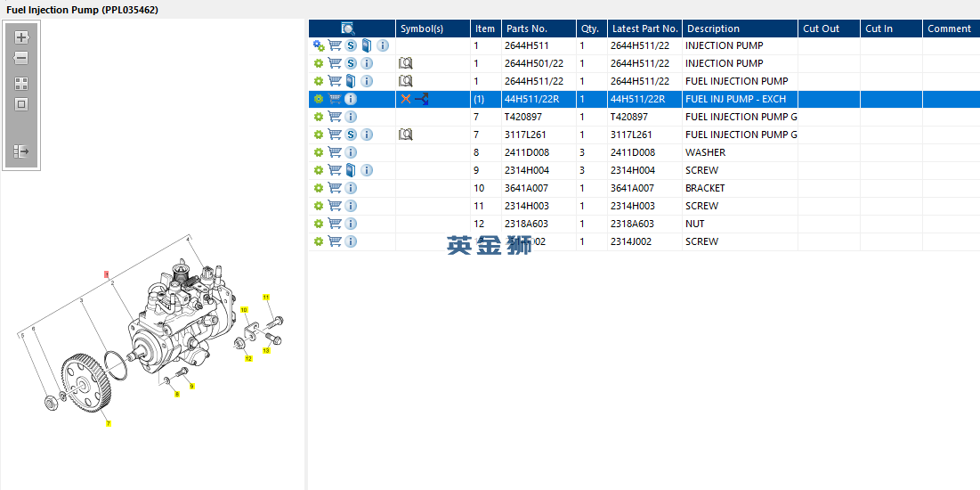The width and height of the screenshot is (980, 490).
Task: Click the 'Fuel Injection Pump (PPL035462)' title
Action: point(82,10)
